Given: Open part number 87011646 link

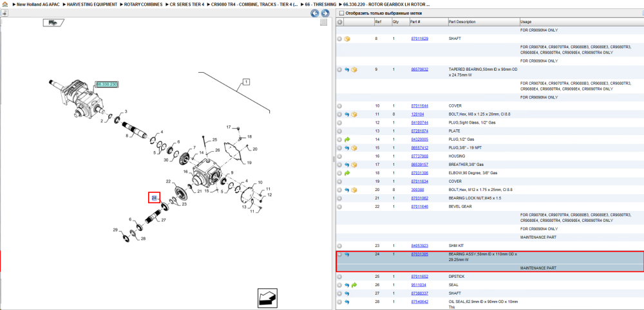Looking at the screenshot, I should pyautogui.click(x=420, y=206).
